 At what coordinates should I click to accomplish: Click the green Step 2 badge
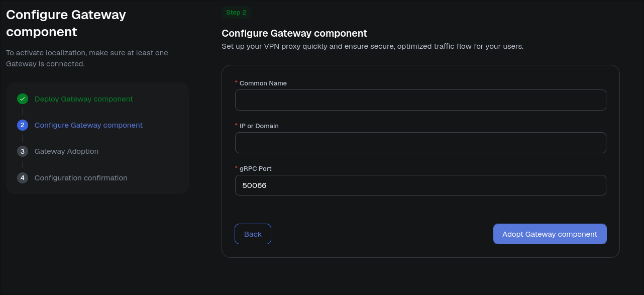click(236, 13)
